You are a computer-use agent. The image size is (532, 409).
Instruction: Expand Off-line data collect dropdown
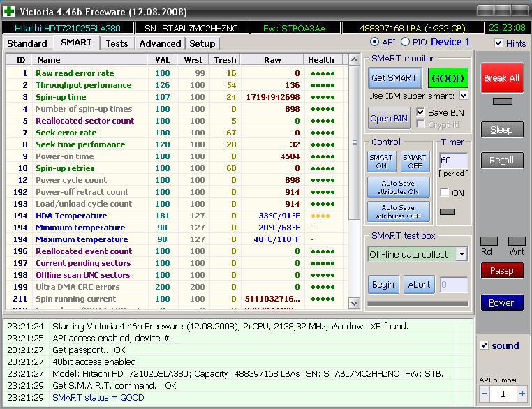point(461,254)
